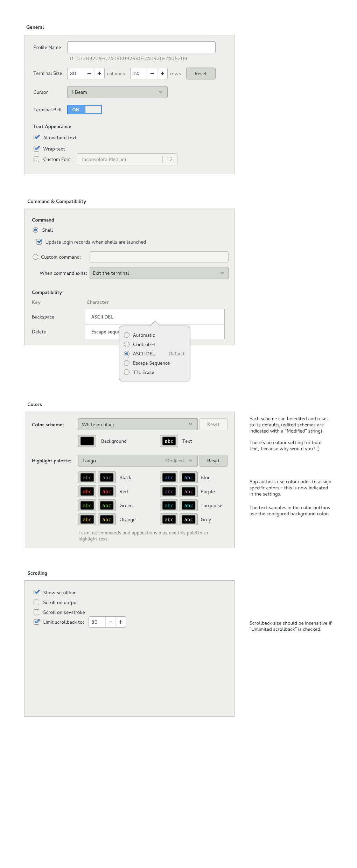Enable the Custom Font checkbox
Screen dimensions: 357x868
[x=36, y=159]
